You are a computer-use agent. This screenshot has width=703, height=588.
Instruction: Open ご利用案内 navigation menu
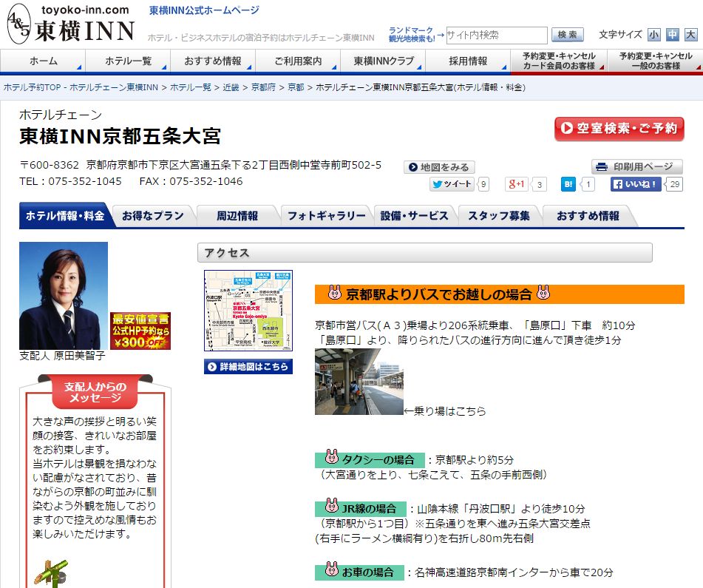[x=298, y=61]
